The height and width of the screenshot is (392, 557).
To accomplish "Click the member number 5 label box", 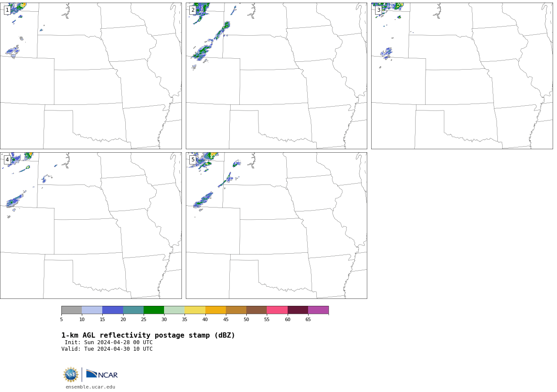I will [x=193, y=160].
